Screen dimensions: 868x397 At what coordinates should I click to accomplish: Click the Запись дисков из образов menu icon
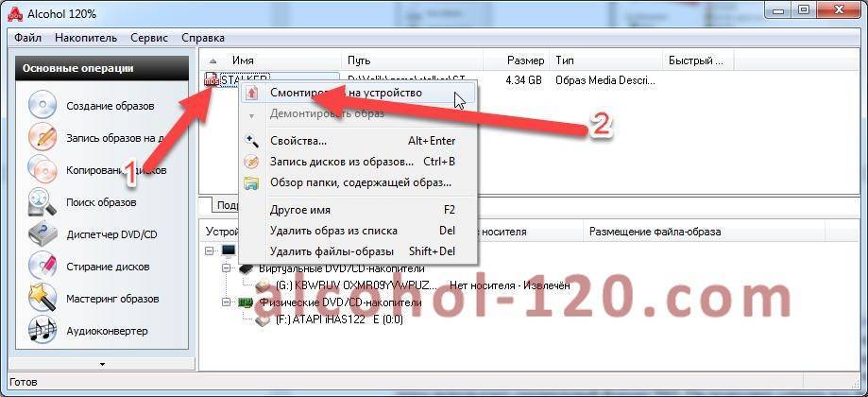pos(251,162)
